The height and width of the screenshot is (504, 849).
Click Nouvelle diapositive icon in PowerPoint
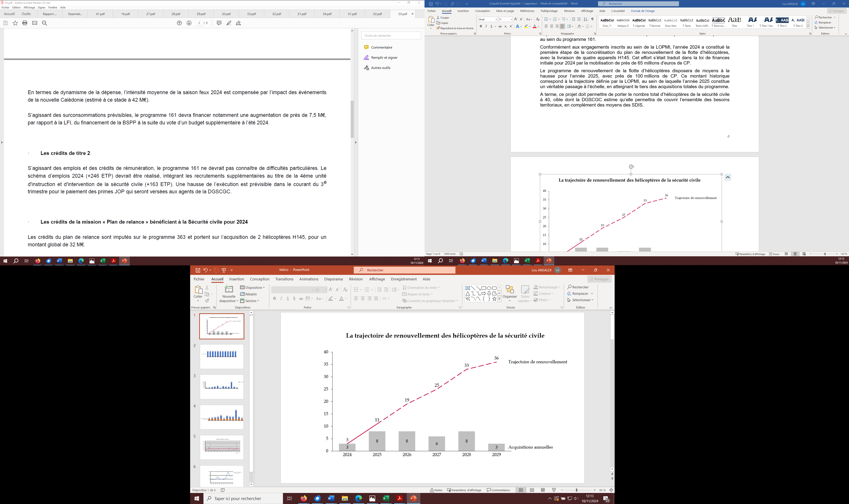(x=229, y=289)
